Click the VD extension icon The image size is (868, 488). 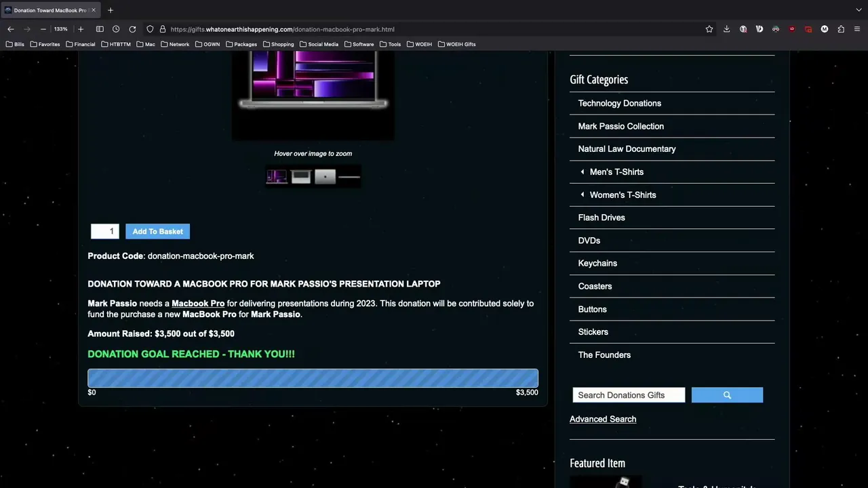point(759,29)
